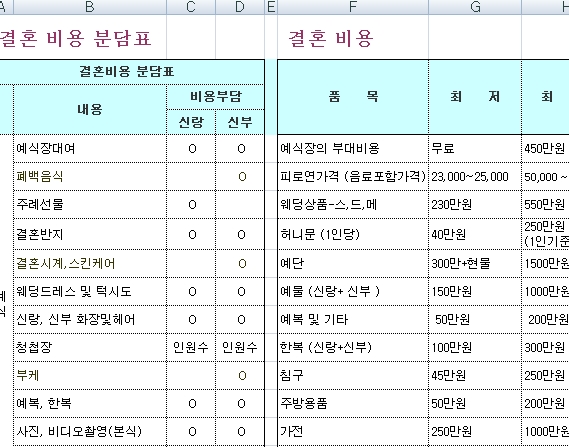Click the 신랑, 신부 화장및헤어 cell

[x=90, y=319]
